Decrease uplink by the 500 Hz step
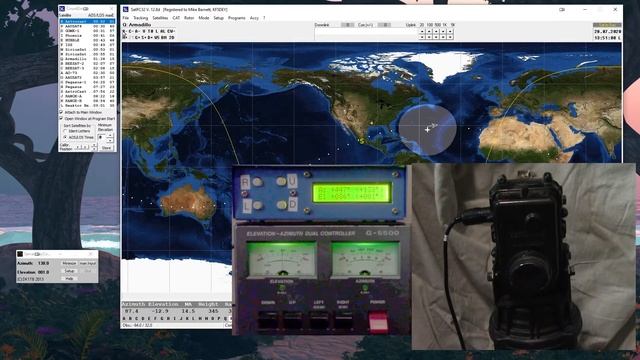Viewport: 640px width, 360px height. pyautogui.click(x=436, y=37)
